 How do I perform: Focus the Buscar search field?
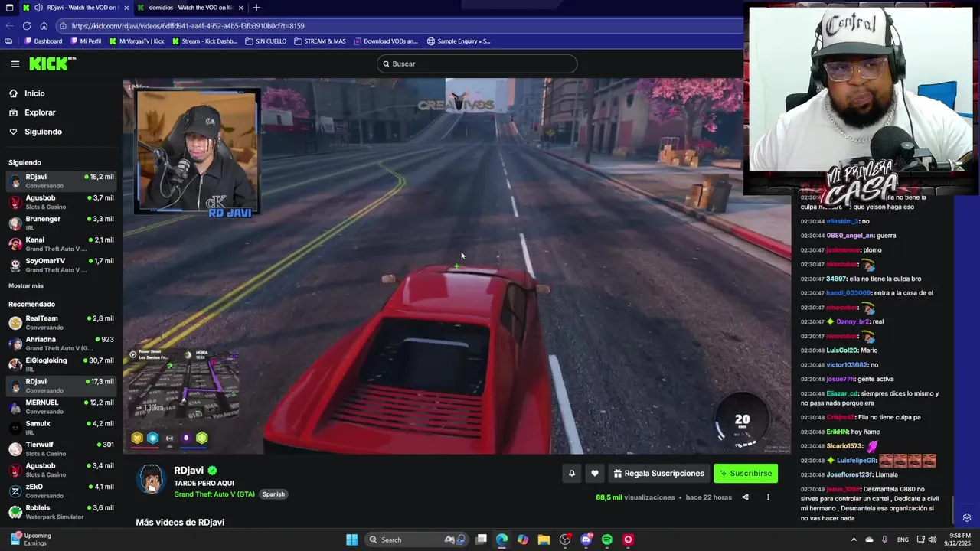[477, 64]
